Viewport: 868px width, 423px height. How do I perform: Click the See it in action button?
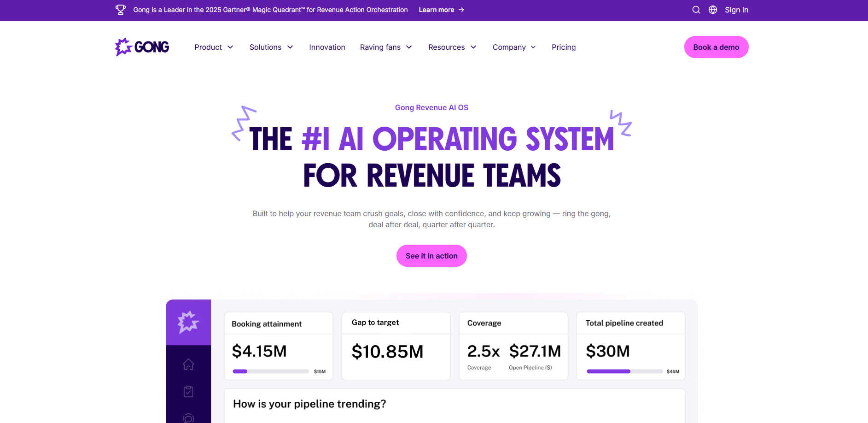point(431,256)
